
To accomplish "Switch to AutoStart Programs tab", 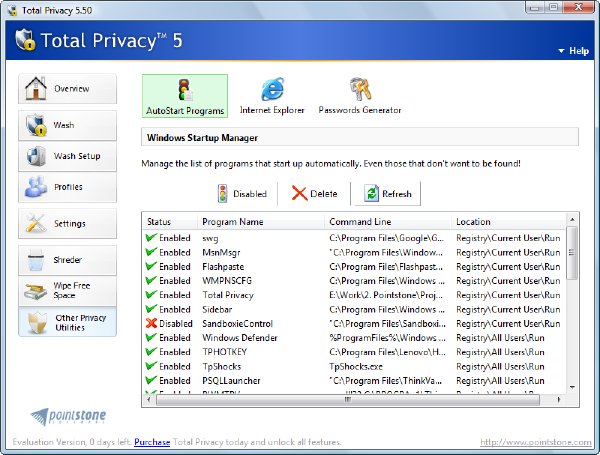I will click(x=185, y=96).
